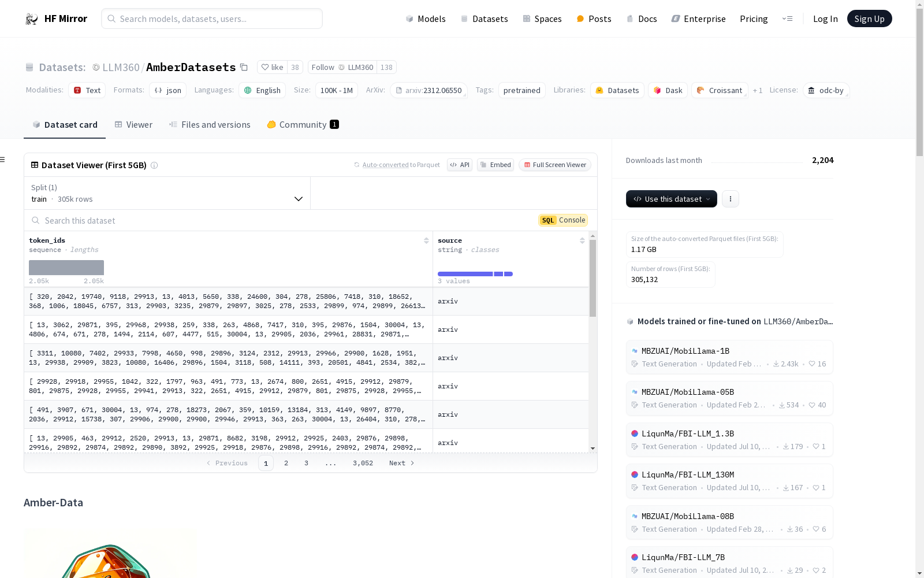Click the search magnifier in Search this dataset

(x=36, y=220)
